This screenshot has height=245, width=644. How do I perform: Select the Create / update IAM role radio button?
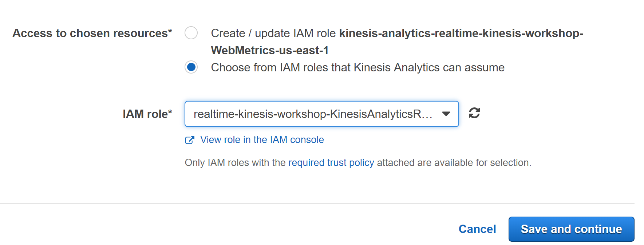191,33
